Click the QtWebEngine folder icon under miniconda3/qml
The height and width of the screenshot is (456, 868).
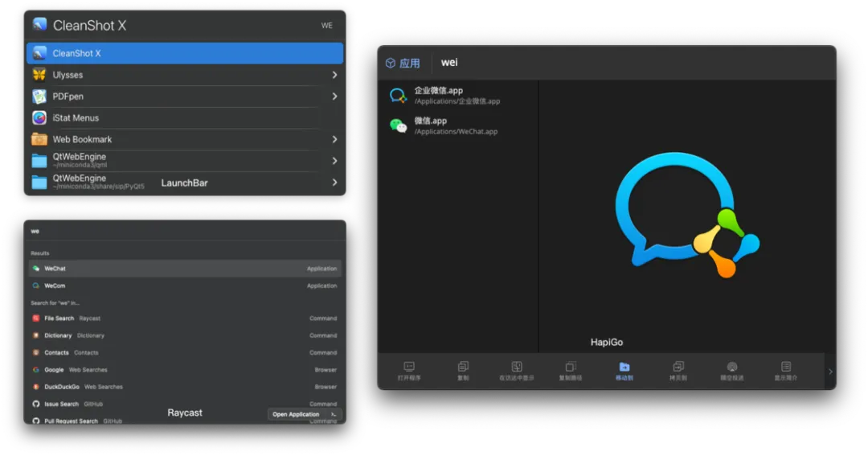[x=39, y=161]
